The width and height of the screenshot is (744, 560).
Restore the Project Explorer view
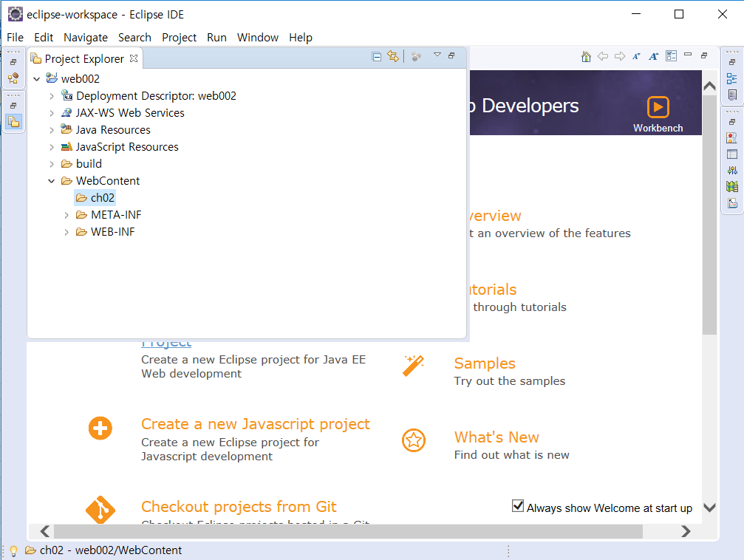451,55
